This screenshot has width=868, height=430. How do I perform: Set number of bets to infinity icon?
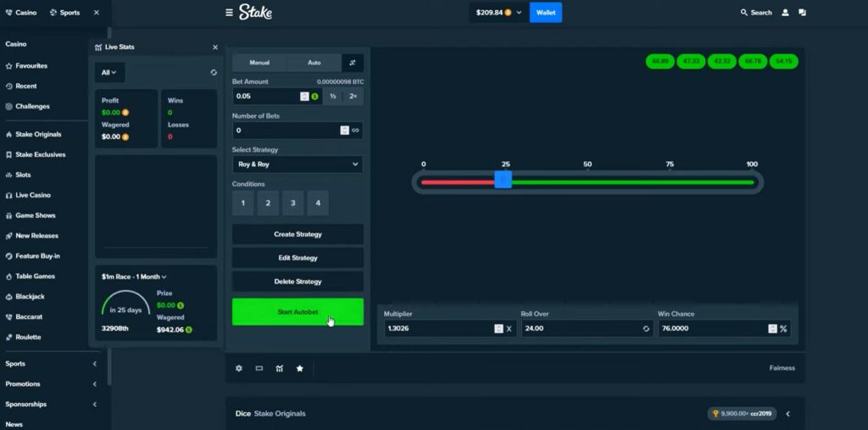tap(356, 131)
